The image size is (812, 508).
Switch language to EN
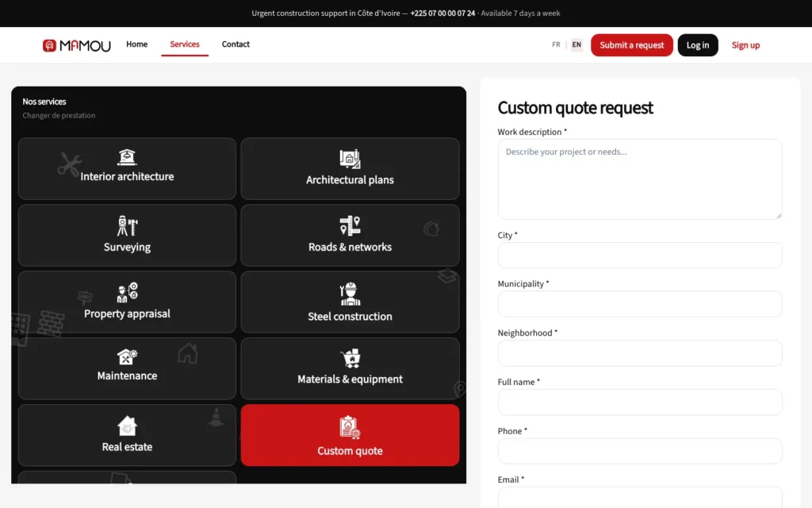click(x=576, y=45)
